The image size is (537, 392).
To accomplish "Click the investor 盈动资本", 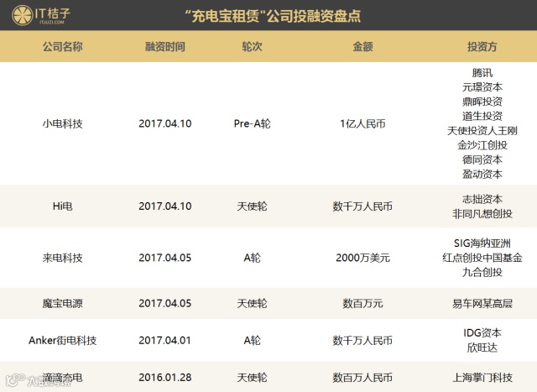I will (482, 174).
